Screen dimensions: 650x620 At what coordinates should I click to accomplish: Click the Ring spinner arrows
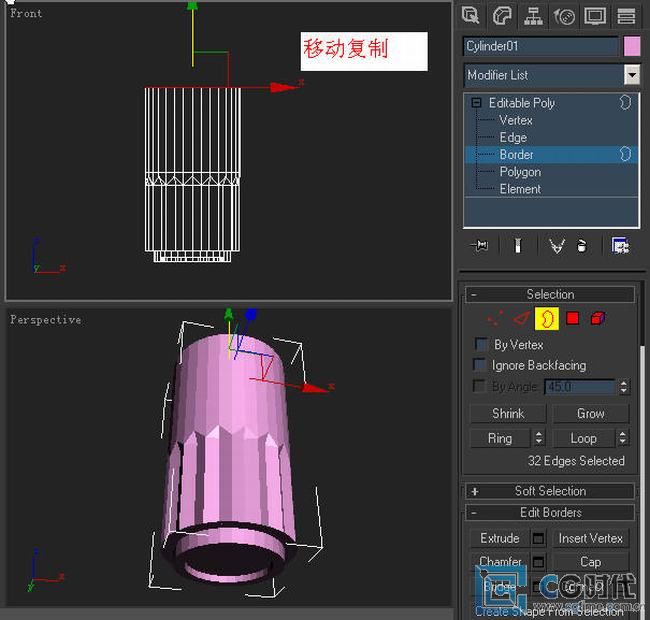pos(538,438)
